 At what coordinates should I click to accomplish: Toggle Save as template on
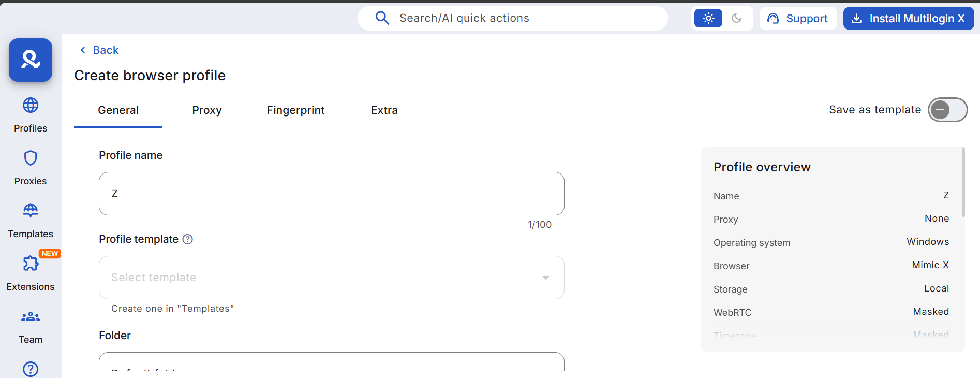tap(947, 110)
